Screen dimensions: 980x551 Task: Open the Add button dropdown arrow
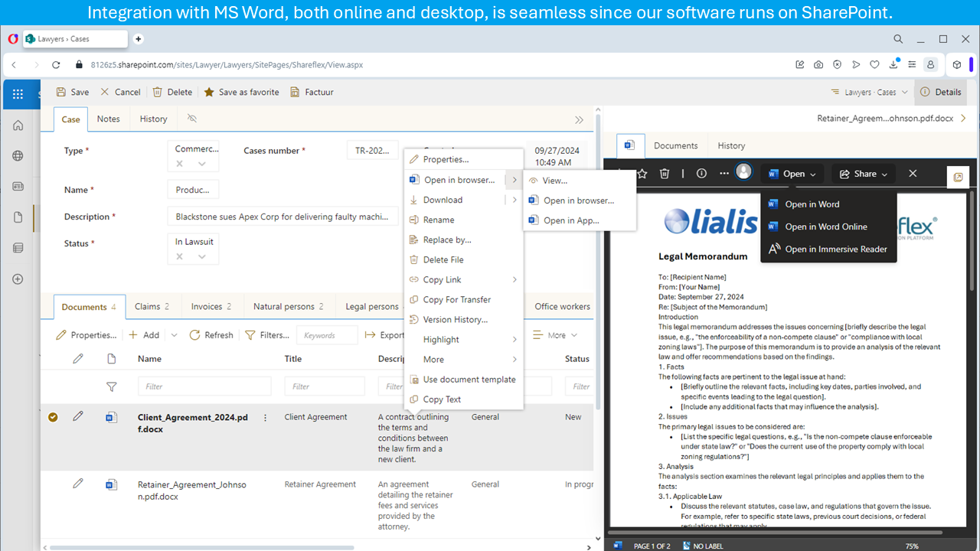point(174,335)
